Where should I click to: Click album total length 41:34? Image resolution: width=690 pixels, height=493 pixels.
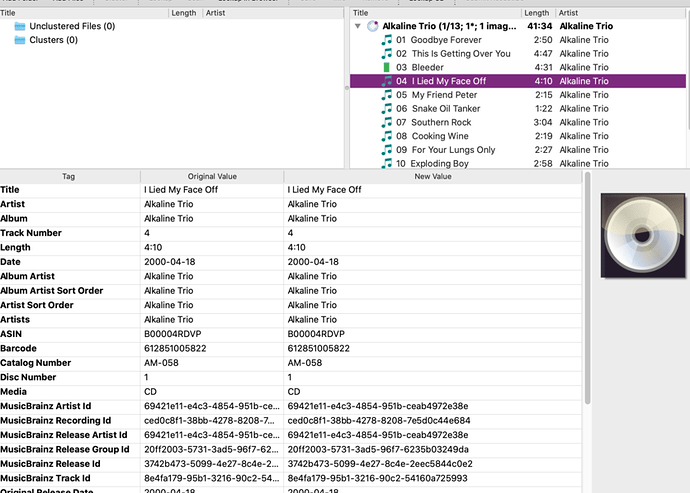[x=540, y=26]
